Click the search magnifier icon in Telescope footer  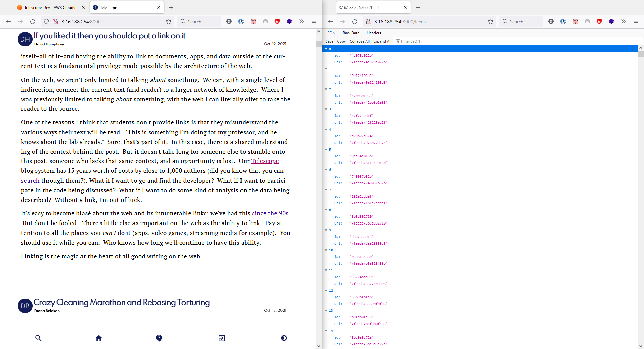tap(38, 338)
